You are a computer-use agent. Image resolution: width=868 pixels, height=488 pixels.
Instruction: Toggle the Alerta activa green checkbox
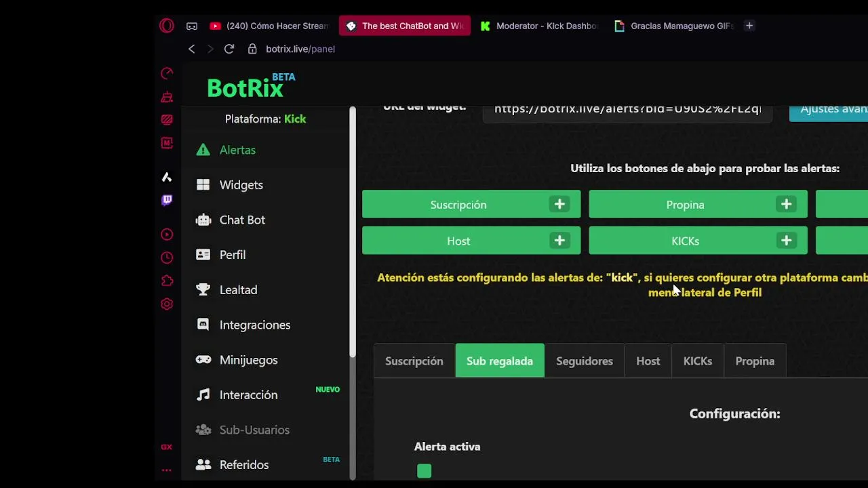(x=424, y=471)
